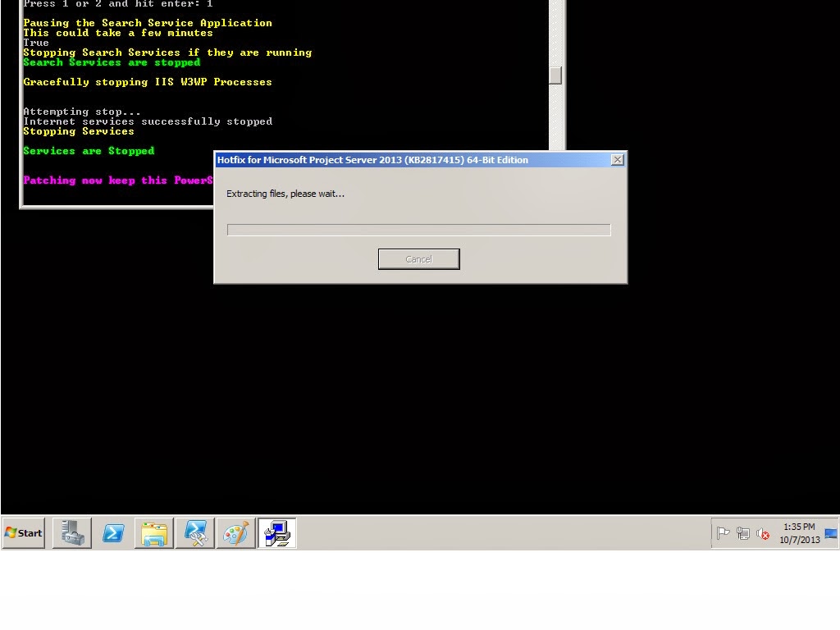Click the Show Desktop button
This screenshot has height=630, width=840.
click(x=831, y=533)
